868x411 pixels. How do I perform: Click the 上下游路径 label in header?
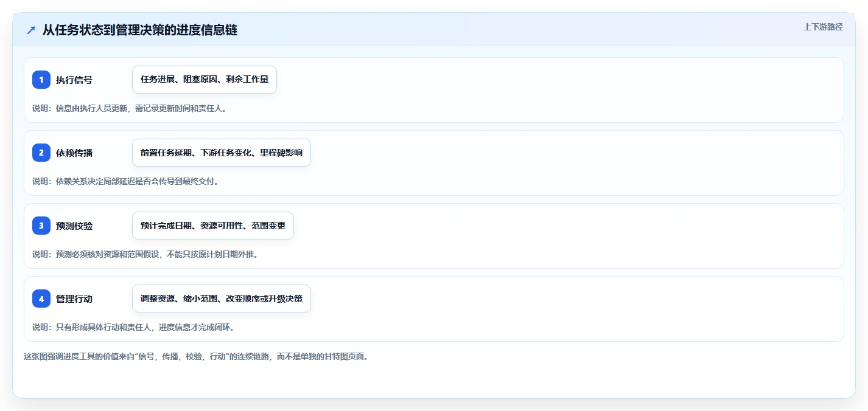[823, 27]
